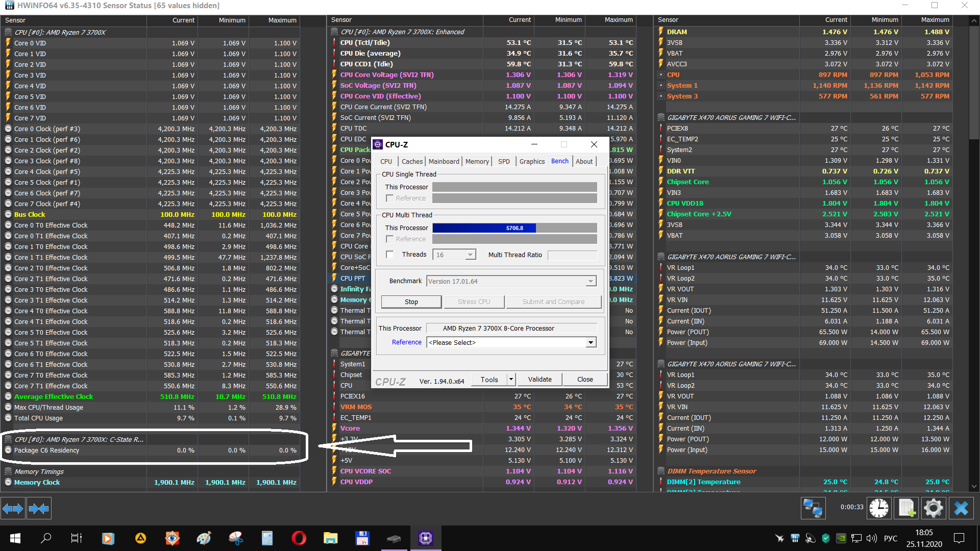
Task: Launch Calculator from the taskbar
Action: coord(267,538)
